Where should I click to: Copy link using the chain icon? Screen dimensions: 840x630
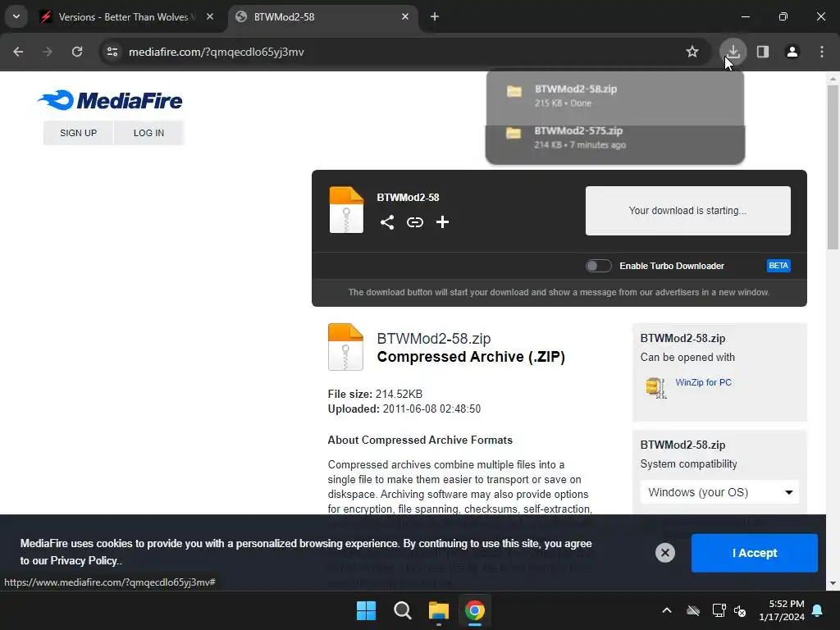414,222
